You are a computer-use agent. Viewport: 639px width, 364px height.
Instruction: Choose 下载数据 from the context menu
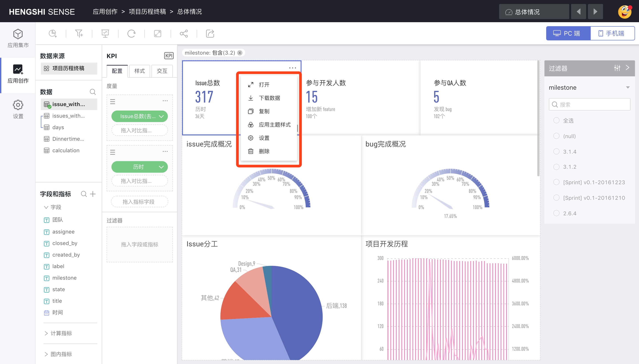click(268, 98)
